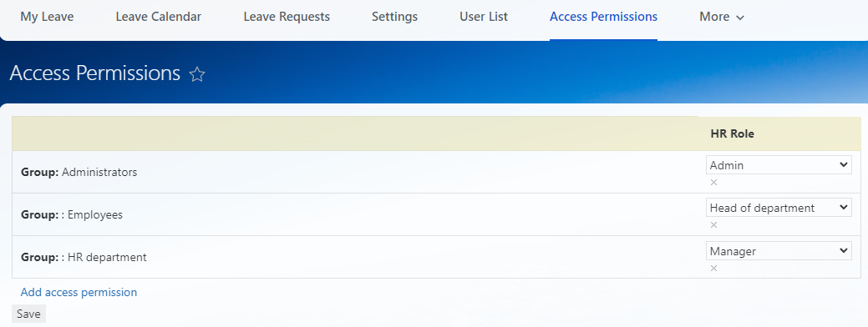Remove the Administrators group permission
The width and height of the screenshot is (868, 327).
(x=713, y=183)
